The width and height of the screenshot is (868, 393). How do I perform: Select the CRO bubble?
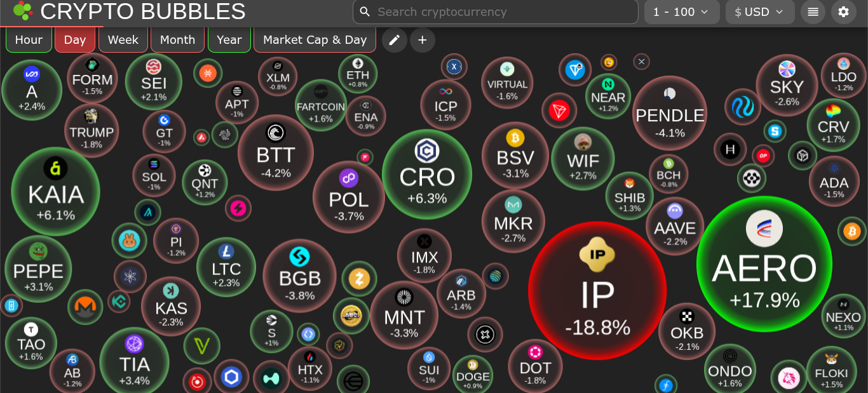pyautogui.click(x=427, y=174)
